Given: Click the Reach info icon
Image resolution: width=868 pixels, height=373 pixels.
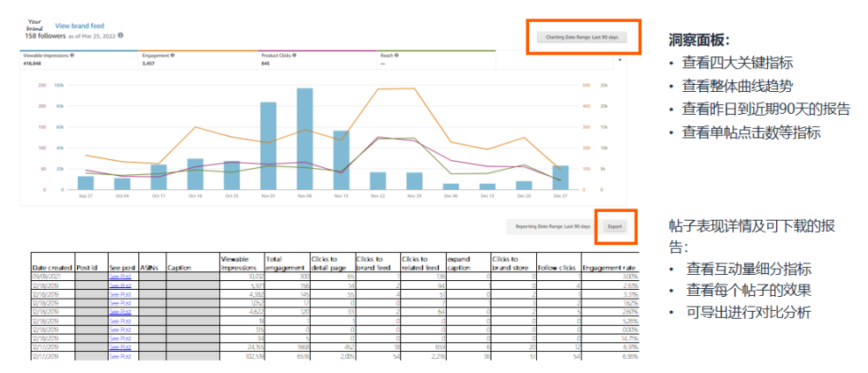Looking at the screenshot, I should coord(397,55).
